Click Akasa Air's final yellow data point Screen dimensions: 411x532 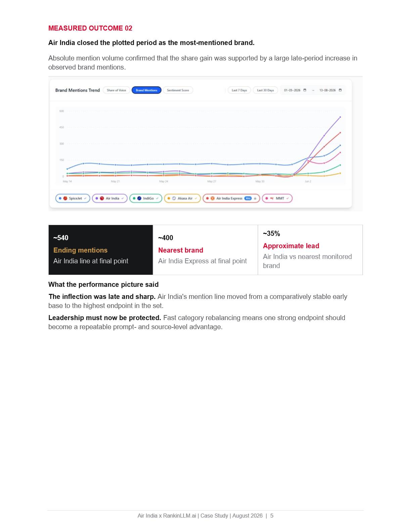340,173
